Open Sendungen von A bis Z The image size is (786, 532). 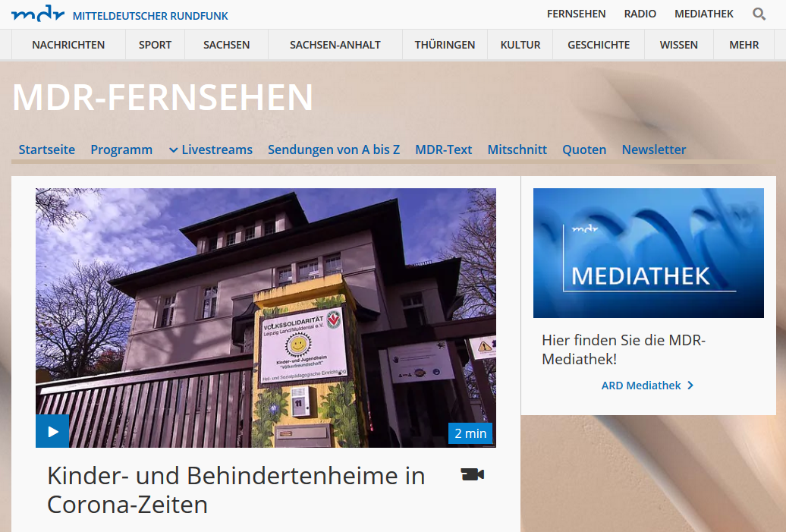coord(333,150)
